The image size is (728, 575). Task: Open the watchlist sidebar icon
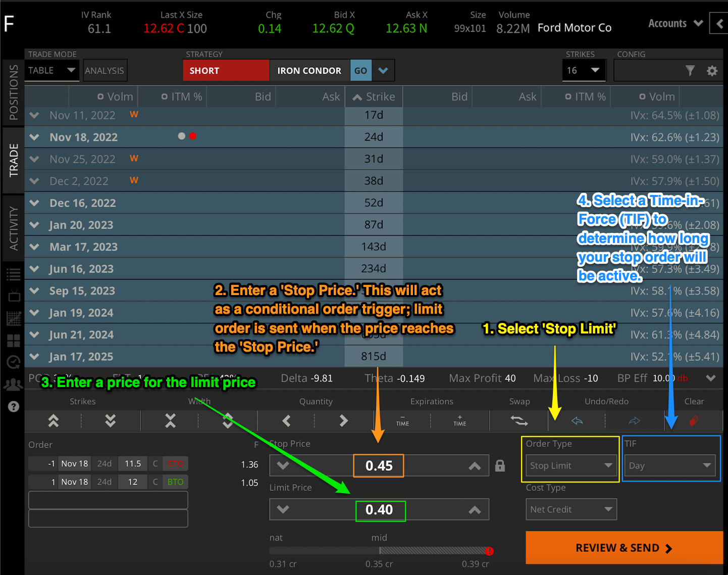click(14, 274)
